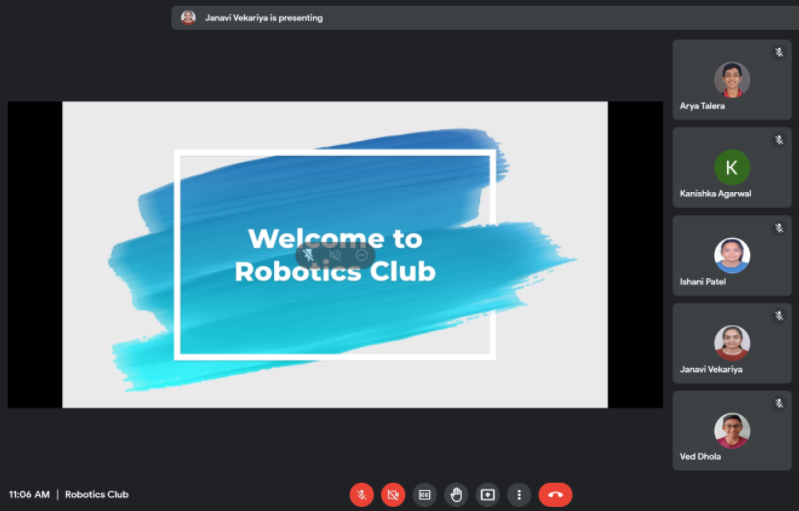
Task: Raise hand using the hand icon
Action: (x=456, y=495)
